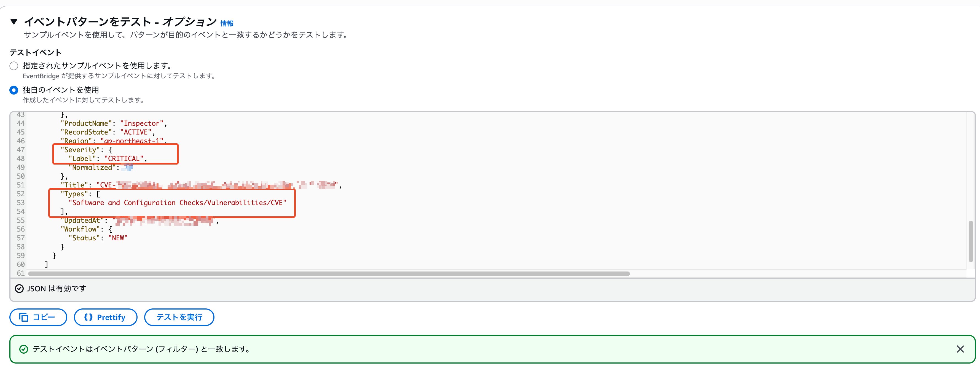Open the 情報 info link
980x371 pixels.
(x=227, y=24)
